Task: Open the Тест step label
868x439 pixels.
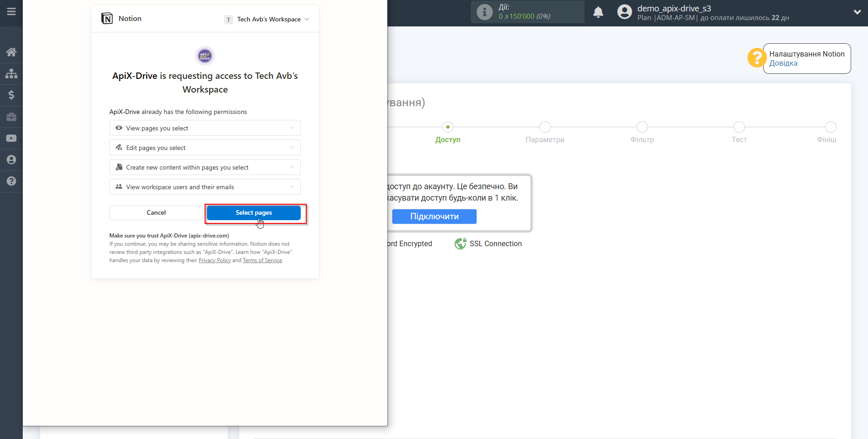Action: coord(739,140)
